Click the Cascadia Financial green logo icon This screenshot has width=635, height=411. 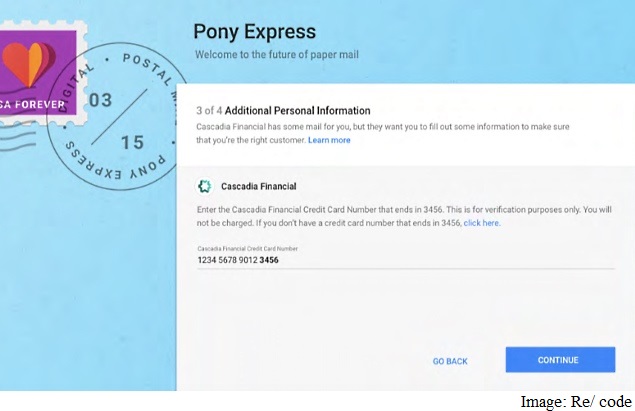click(205, 186)
